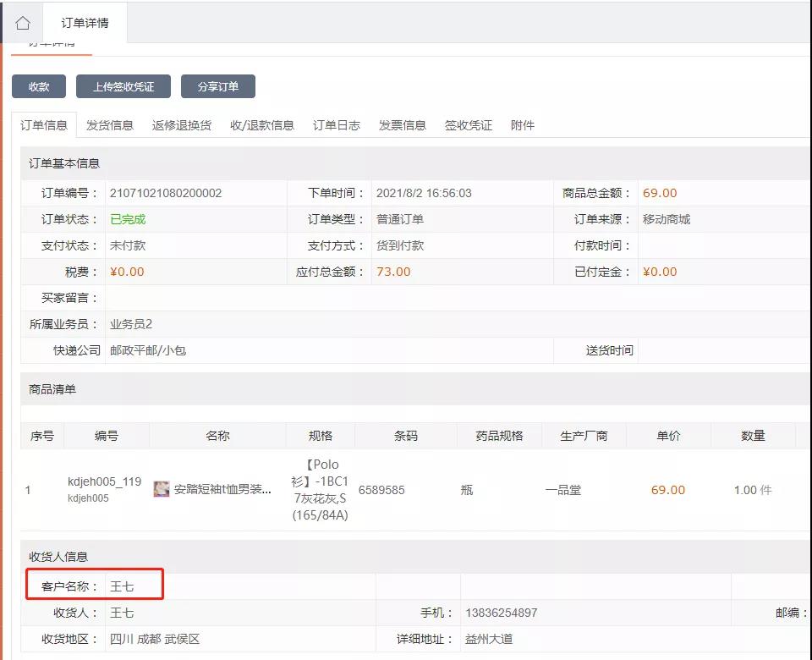The width and height of the screenshot is (812, 660).
Task: Click the phone number 13836254897
Action: (x=501, y=613)
